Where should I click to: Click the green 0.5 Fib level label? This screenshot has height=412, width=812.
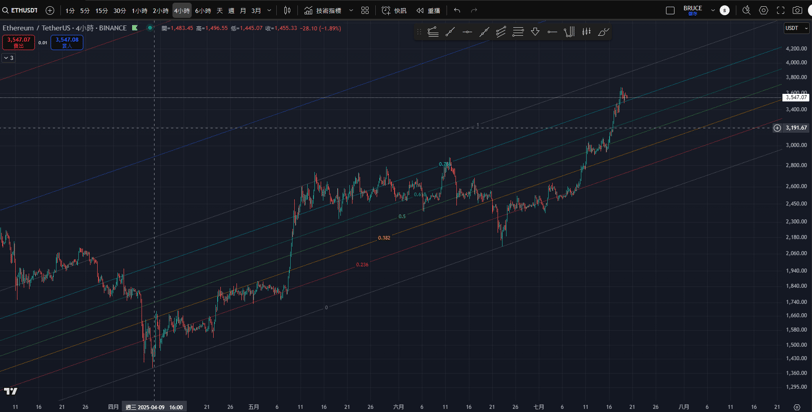click(x=402, y=216)
